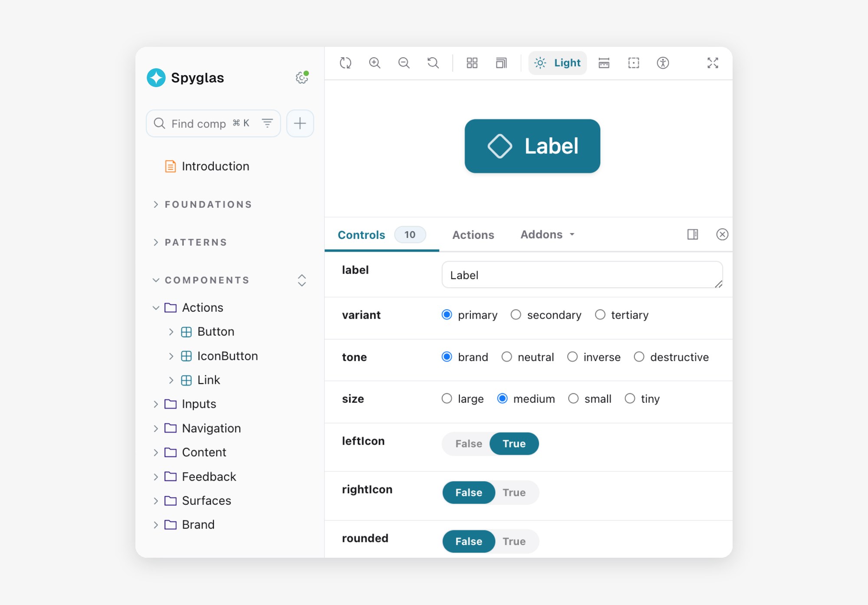
Task: Set leftIcon to False
Action: [468, 444]
